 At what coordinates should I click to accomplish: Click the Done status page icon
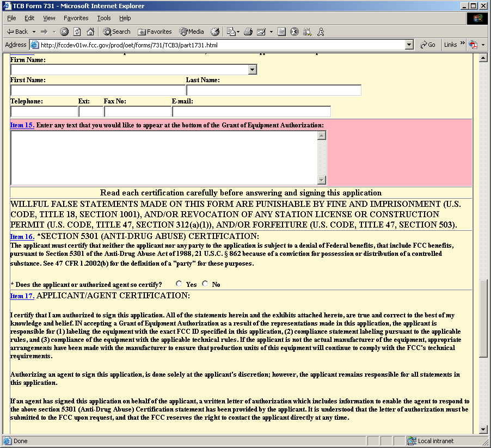[7, 441]
